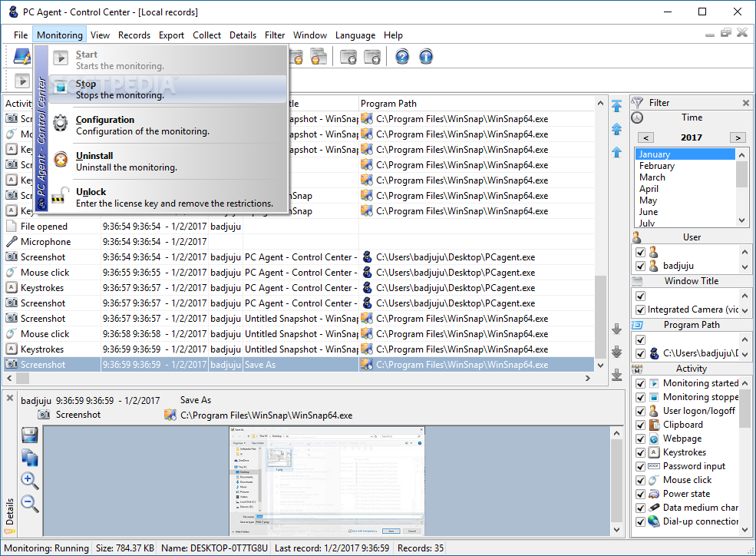Viewport: 756px width, 556px height.
Task: Go to next year with > button
Action: click(738, 137)
